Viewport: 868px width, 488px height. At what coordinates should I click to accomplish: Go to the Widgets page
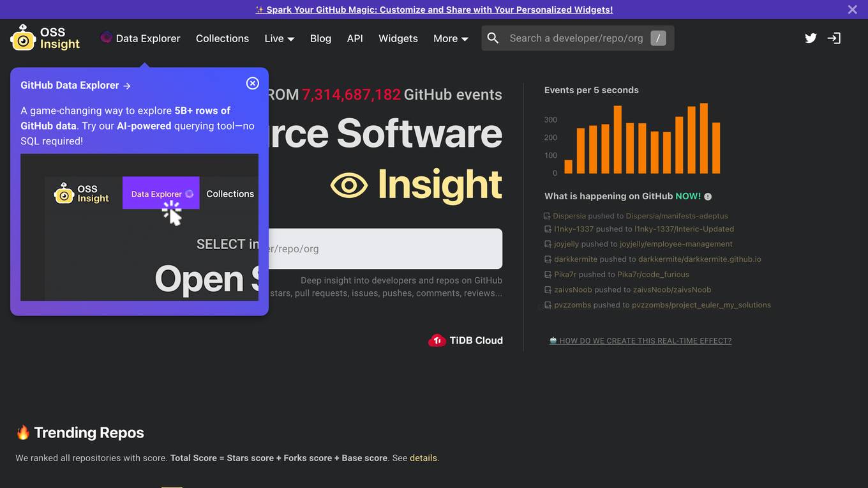398,38
